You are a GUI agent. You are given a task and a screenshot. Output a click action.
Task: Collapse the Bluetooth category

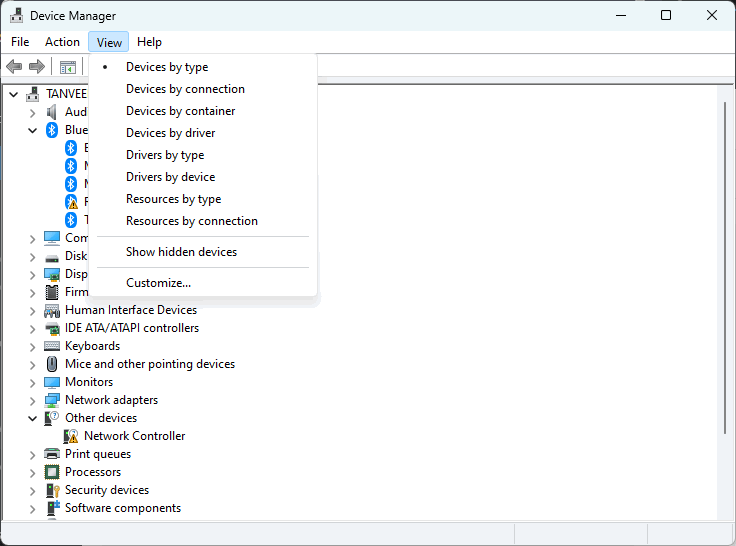(32, 131)
